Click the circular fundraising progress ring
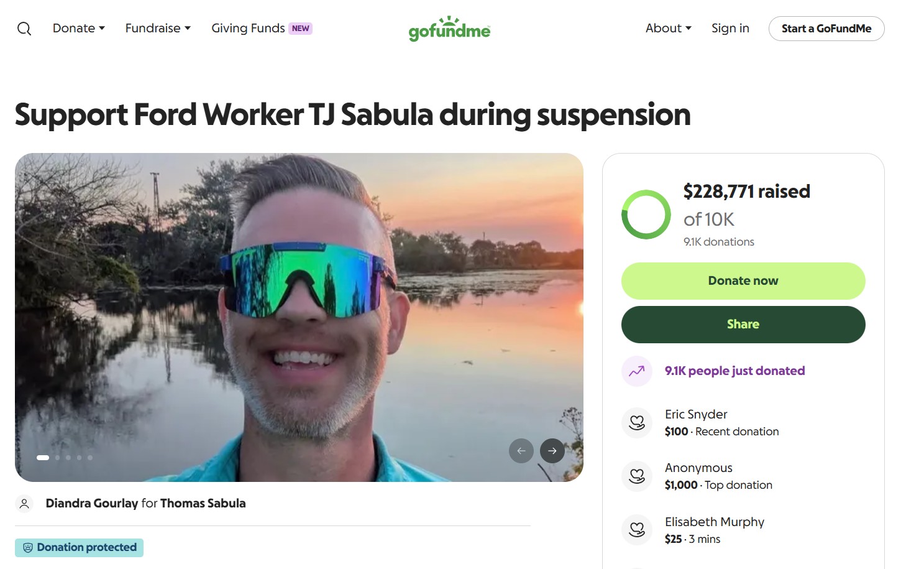 click(646, 215)
